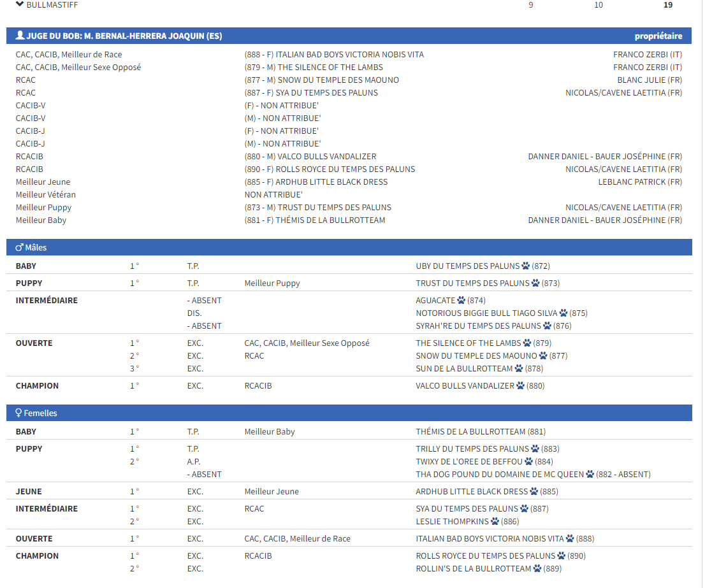The width and height of the screenshot is (705, 588).
Task: Open paw icon for ITALIAN BAD BOYS VICTORIA NOBIS VITA (888)
Action: [x=570, y=538]
